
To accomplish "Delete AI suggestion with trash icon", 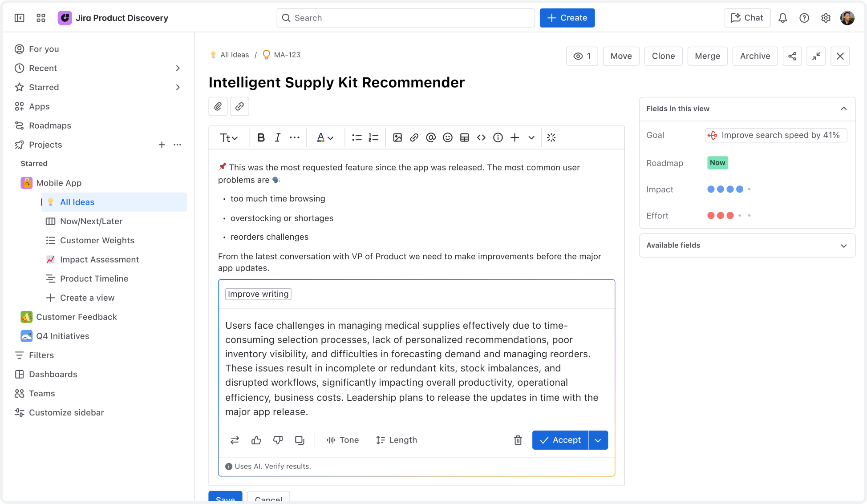I will pos(518,440).
